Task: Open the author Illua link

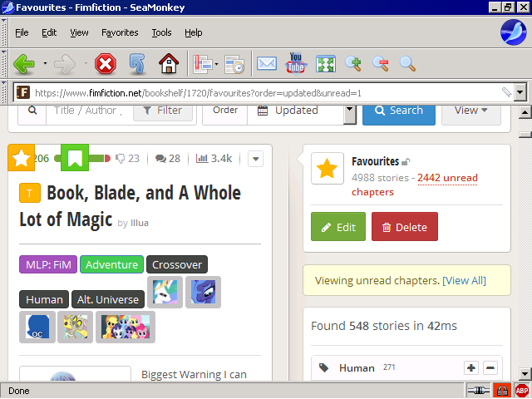Action: click(x=140, y=223)
